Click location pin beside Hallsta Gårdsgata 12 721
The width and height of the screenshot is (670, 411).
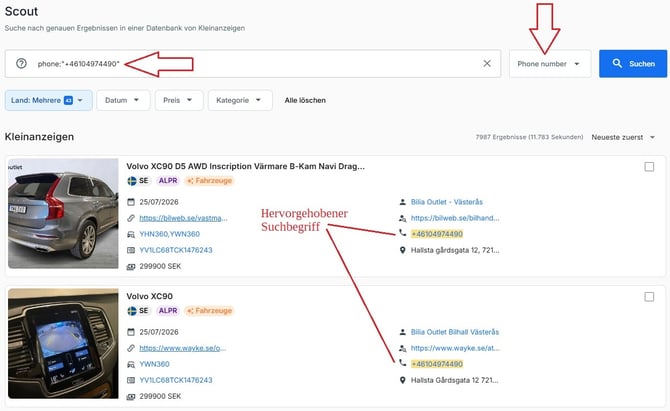(402, 380)
